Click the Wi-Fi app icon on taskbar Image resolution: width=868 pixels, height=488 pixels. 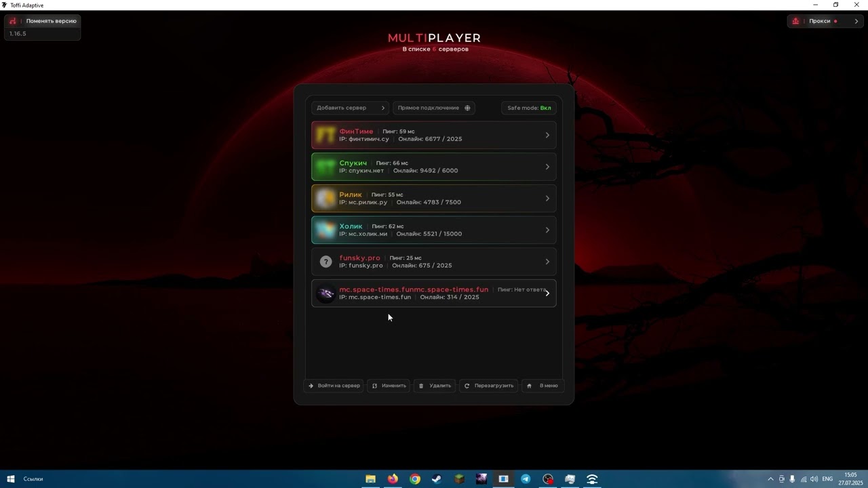592,479
